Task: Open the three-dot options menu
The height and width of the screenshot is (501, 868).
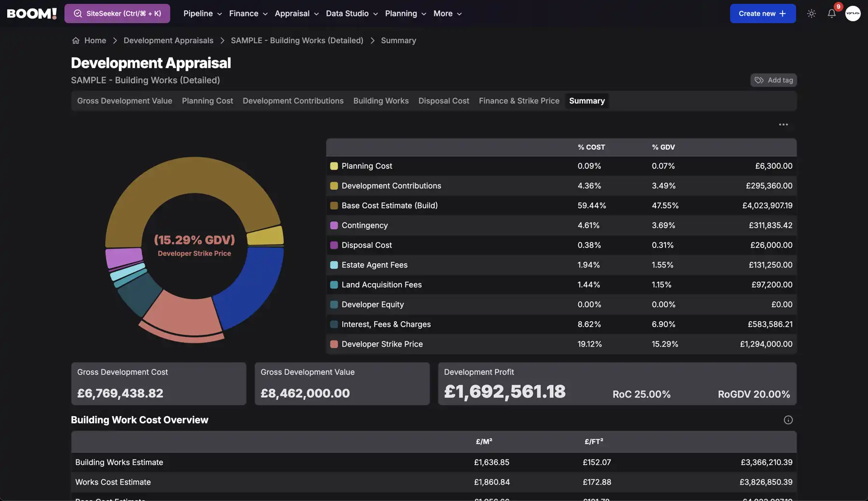Action: point(784,124)
